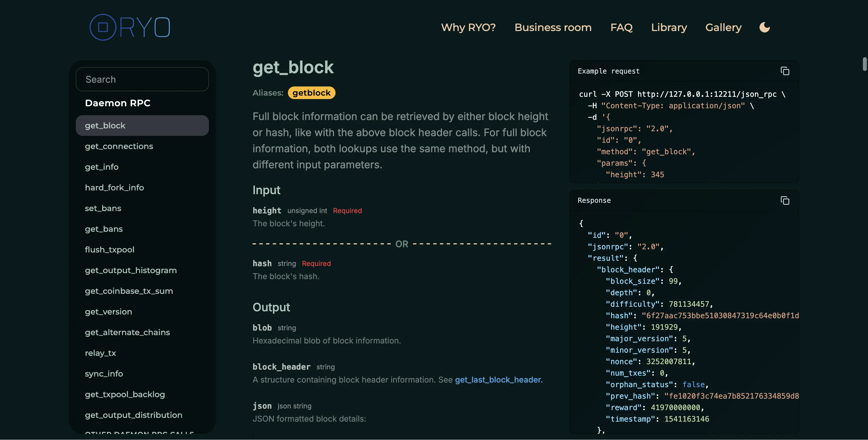Copy the Response code snippet

pyautogui.click(x=785, y=200)
